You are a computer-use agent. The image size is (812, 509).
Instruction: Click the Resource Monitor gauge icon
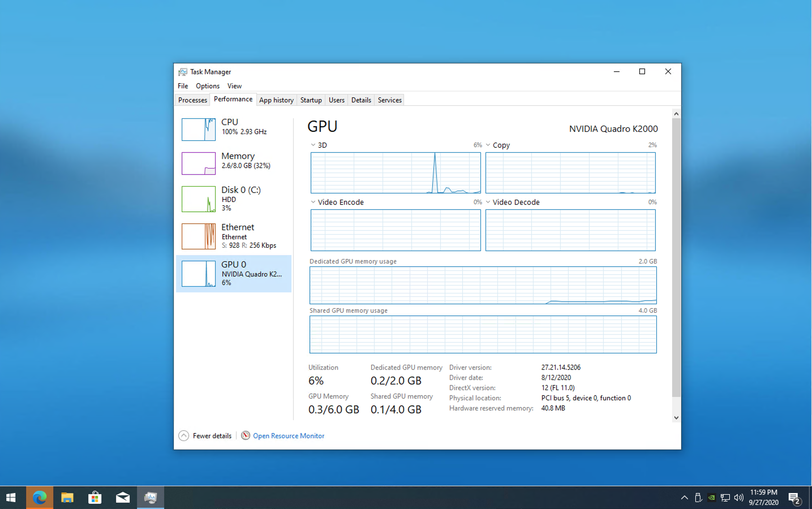point(246,435)
